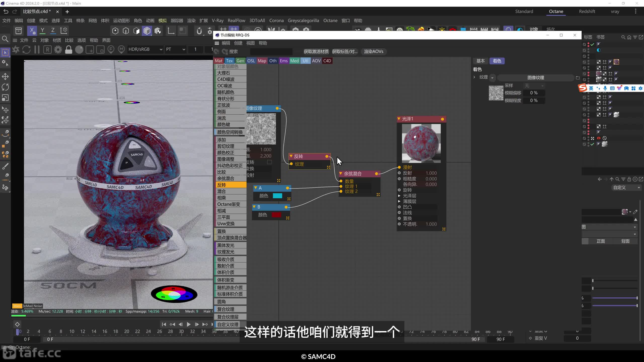Select the Scale tool in left toolbar
The image size is (644, 362).
[x=5, y=98]
